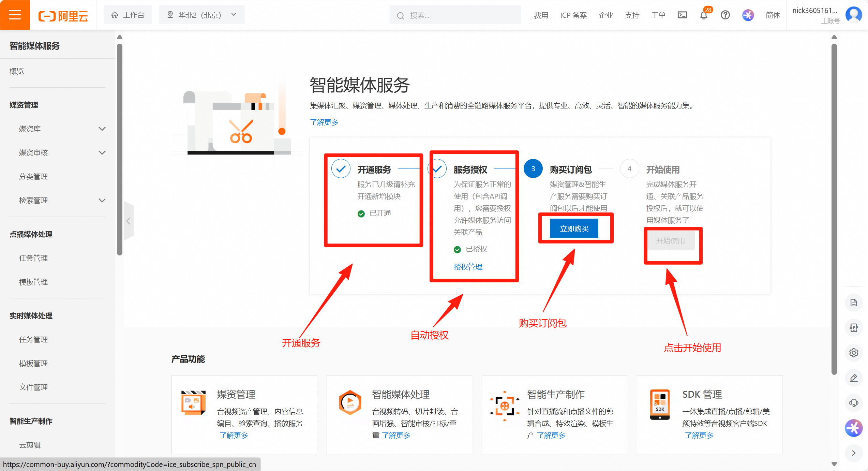Click the 购买订阅包 step title

(x=570, y=170)
